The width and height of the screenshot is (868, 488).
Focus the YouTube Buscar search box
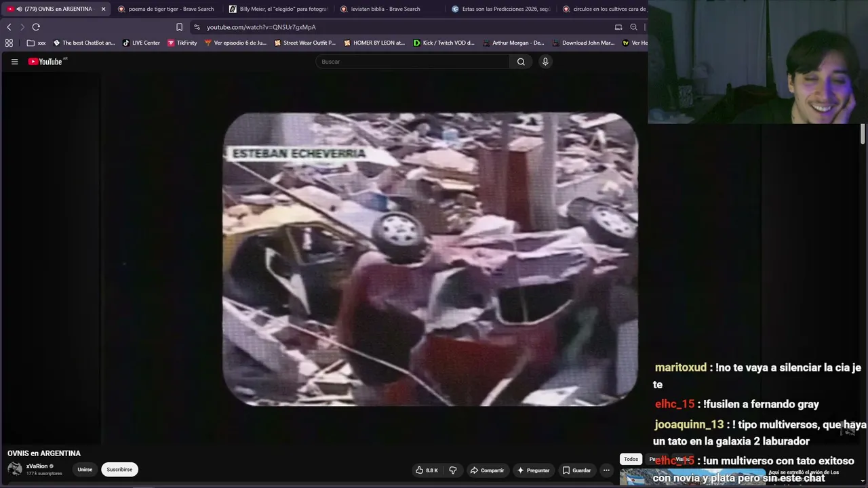pyautogui.click(x=412, y=62)
